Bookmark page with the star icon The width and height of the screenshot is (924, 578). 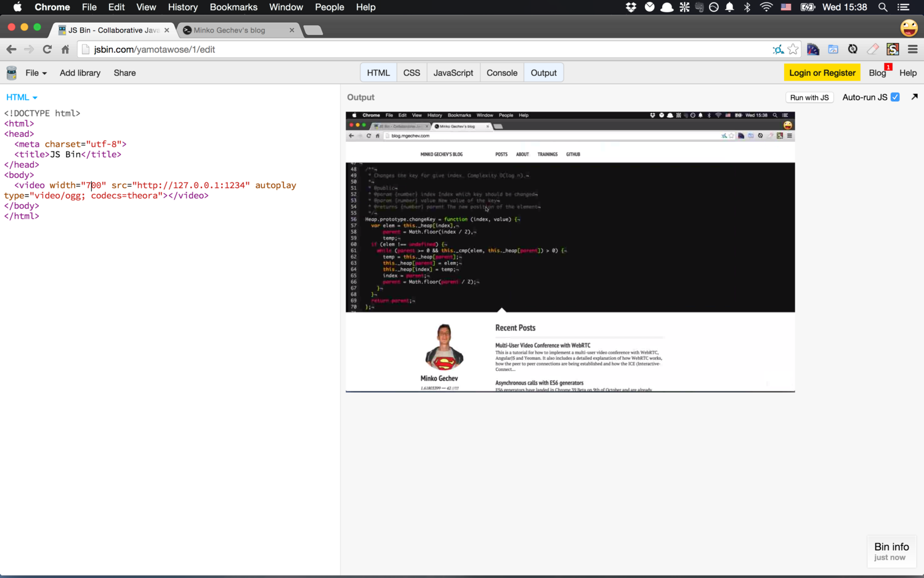tap(793, 49)
